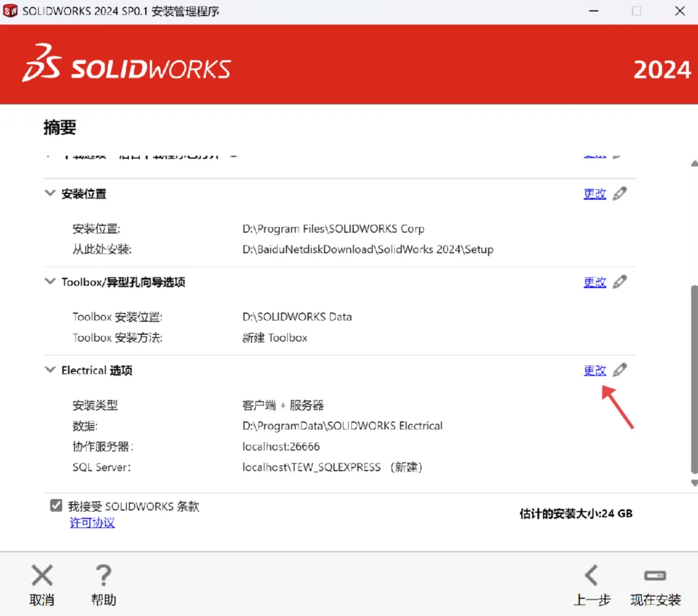Click 更改 link for Toolbox options
Viewport: 698px width, 616px height.
[x=595, y=282]
